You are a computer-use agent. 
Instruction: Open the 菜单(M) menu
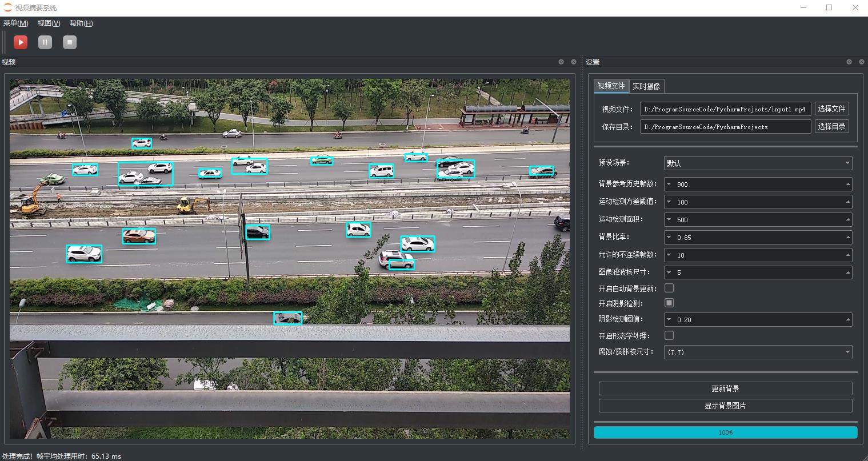coord(16,23)
